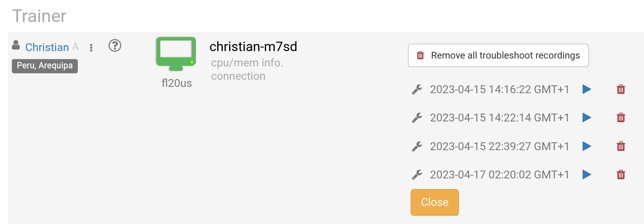Click the green monitor icon
The height and width of the screenshot is (224, 644).
click(x=176, y=54)
